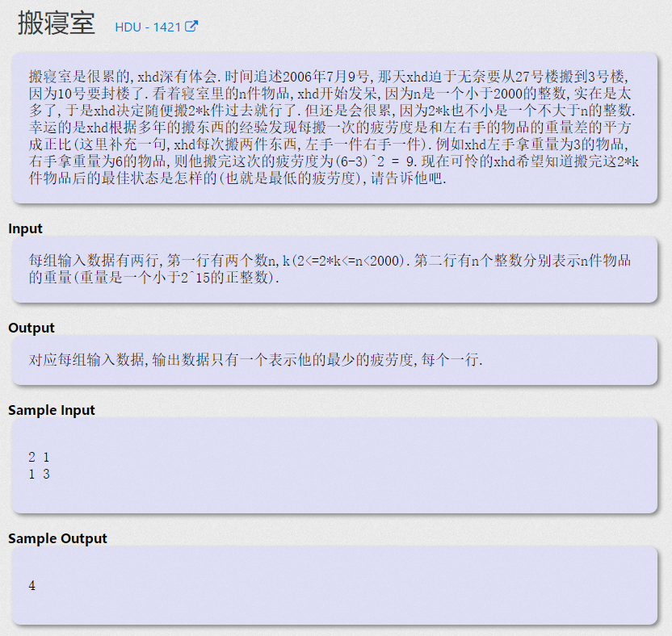This screenshot has width=672, height=636.
Task: Click sample input line '1 3'
Action: click(x=39, y=474)
